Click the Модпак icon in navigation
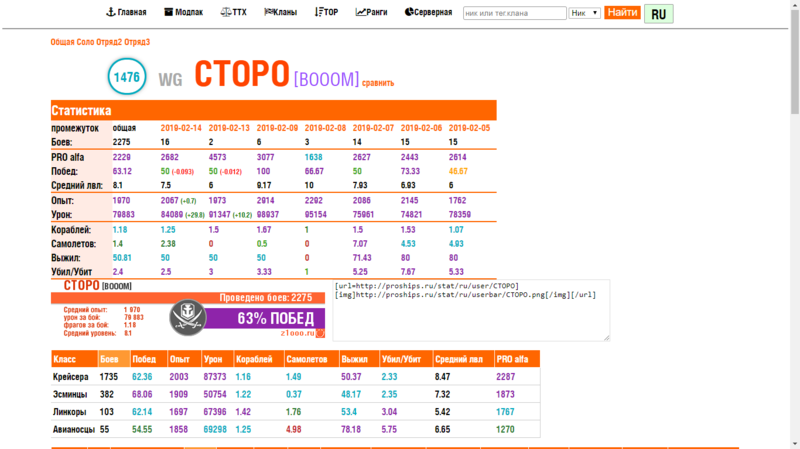 (168, 13)
